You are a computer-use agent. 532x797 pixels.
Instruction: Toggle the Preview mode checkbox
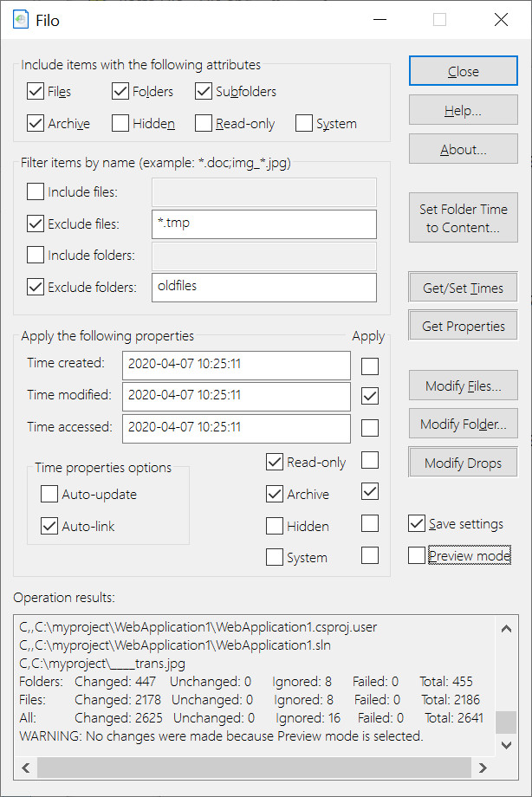pos(417,555)
